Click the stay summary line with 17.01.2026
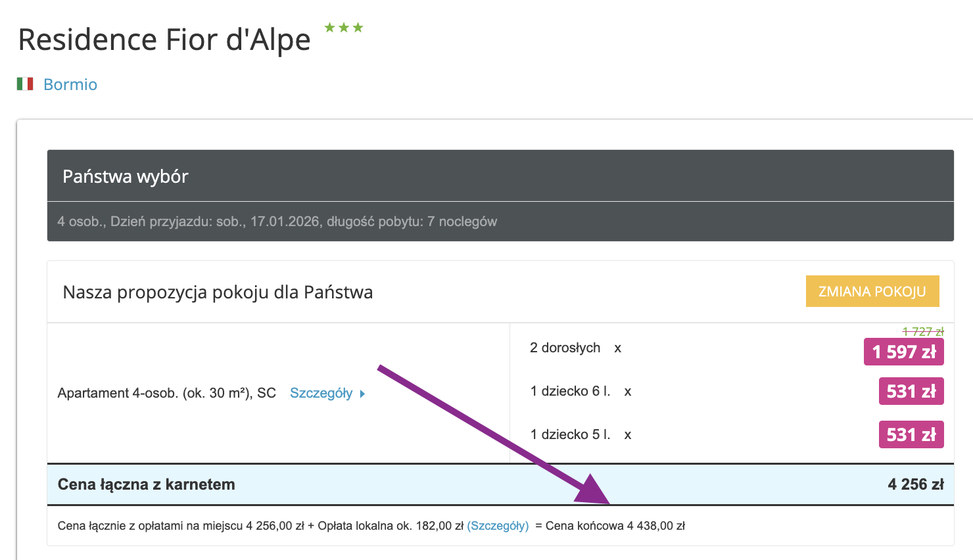 (277, 222)
